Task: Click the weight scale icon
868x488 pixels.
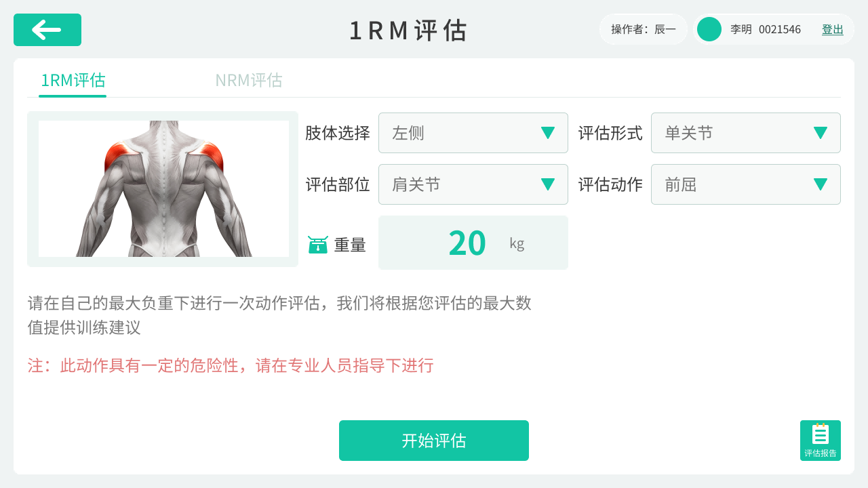Action: [318, 245]
